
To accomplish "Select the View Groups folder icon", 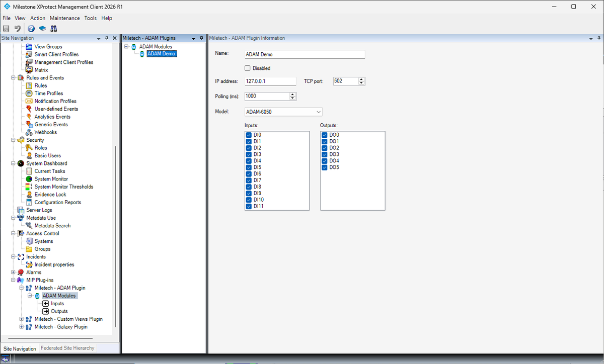I will tap(29, 47).
